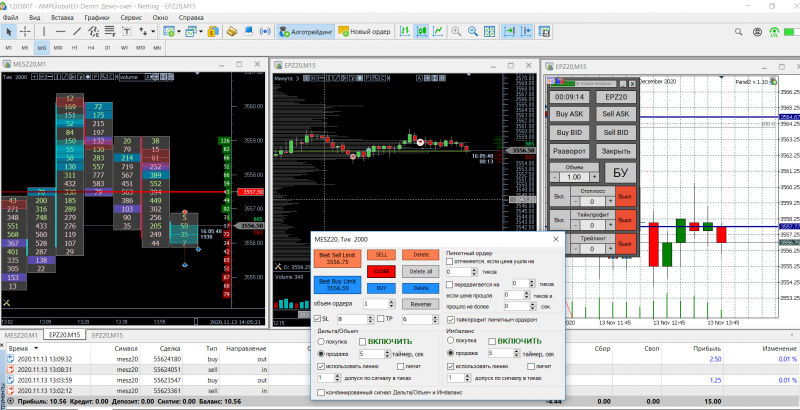The width and height of the screenshot is (800, 410).
Task: Click the Новый ордер button
Action: point(364,32)
